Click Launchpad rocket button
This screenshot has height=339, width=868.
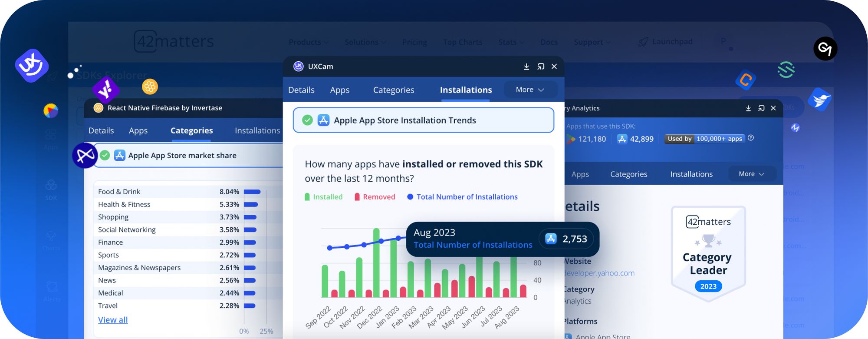[x=665, y=42]
